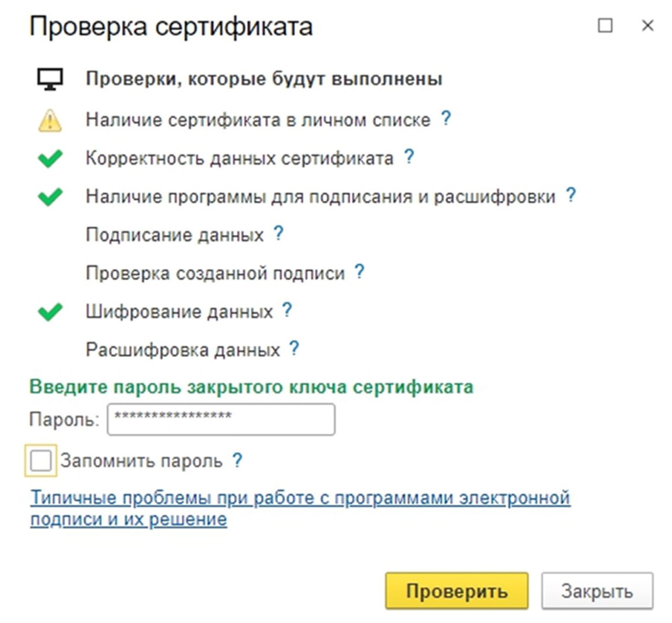The image size is (672, 623).
Task: Open help for 'Корректность данных сертификата'
Action: [x=409, y=157]
